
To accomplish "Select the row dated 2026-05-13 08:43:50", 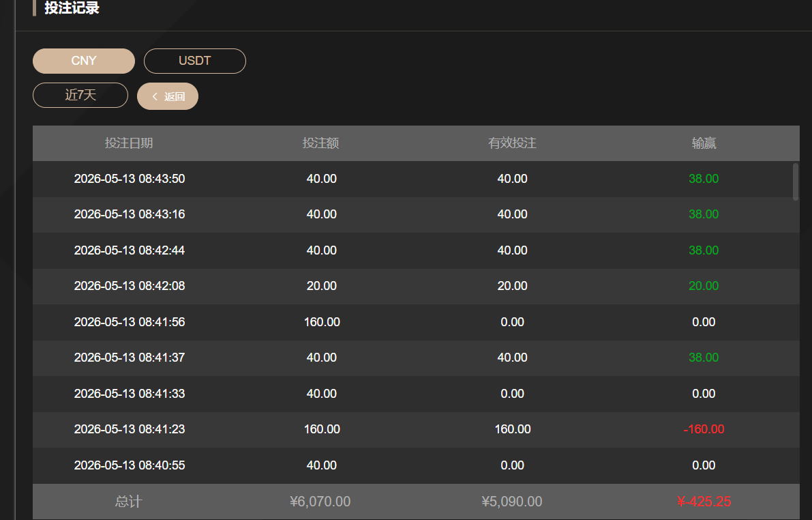I will tap(416, 179).
